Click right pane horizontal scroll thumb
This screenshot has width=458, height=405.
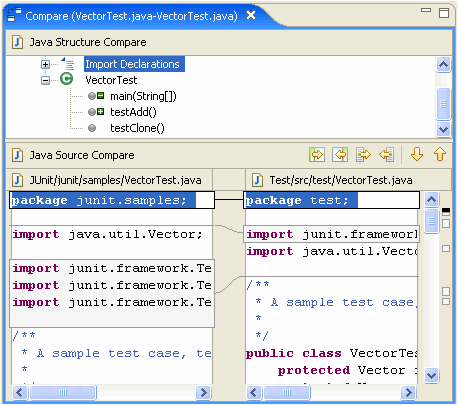[287, 392]
